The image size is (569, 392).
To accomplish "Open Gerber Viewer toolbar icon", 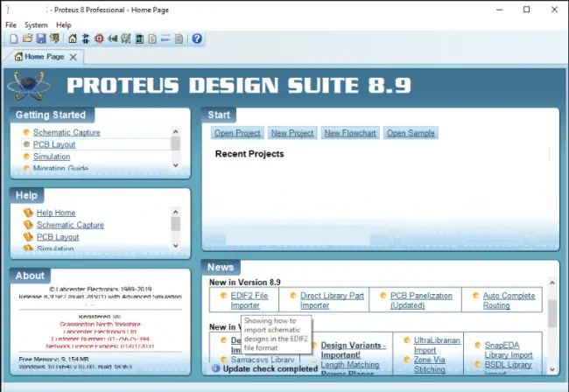I will click(126, 38).
